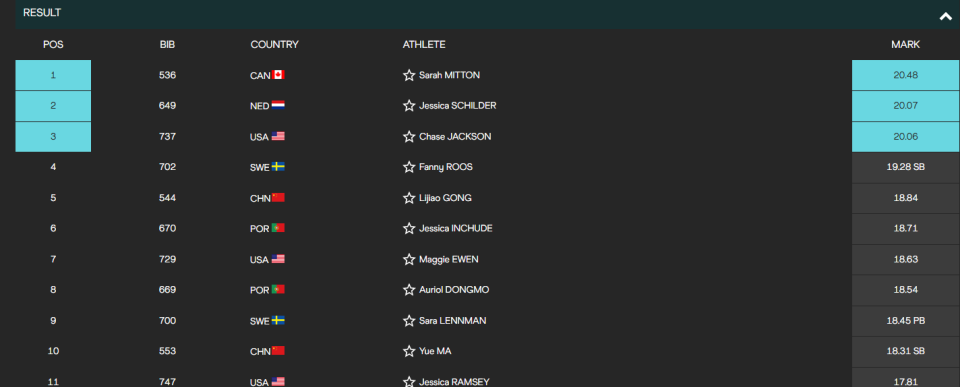Favorite Maggie EWEN via her star icon
This screenshot has width=960, height=387.
pos(409,259)
